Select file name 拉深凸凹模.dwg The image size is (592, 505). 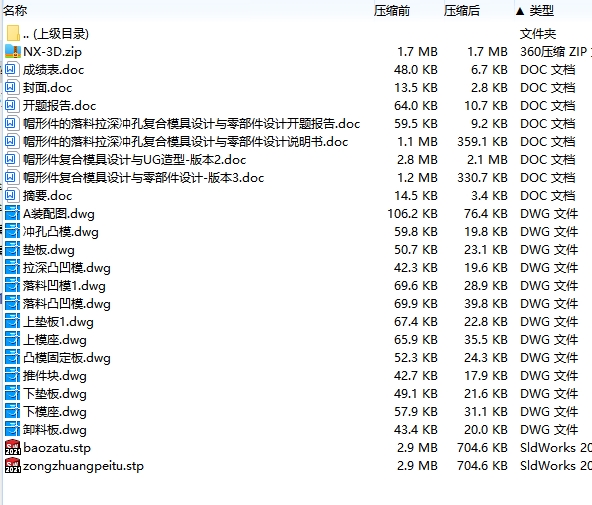[67, 268]
